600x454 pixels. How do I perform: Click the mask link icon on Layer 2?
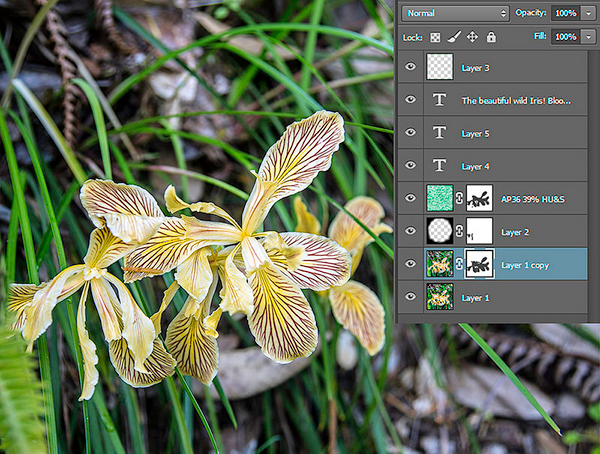[x=459, y=232]
